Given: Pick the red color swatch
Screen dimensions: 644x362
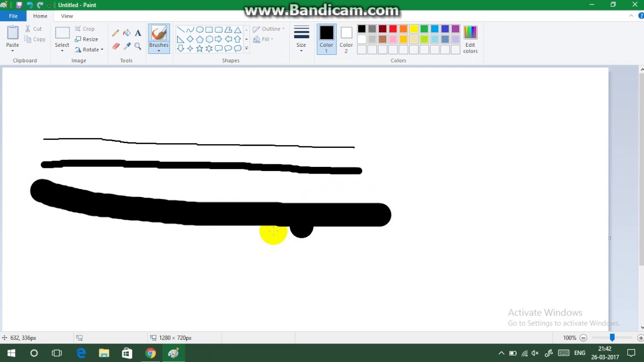Looking at the screenshot, I should [393, 29].
